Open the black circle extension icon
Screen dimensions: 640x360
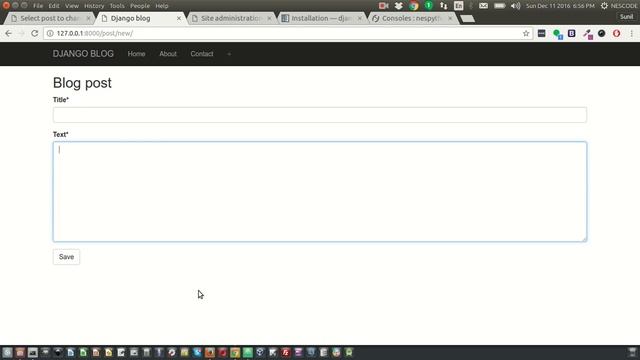click(602, 33)
